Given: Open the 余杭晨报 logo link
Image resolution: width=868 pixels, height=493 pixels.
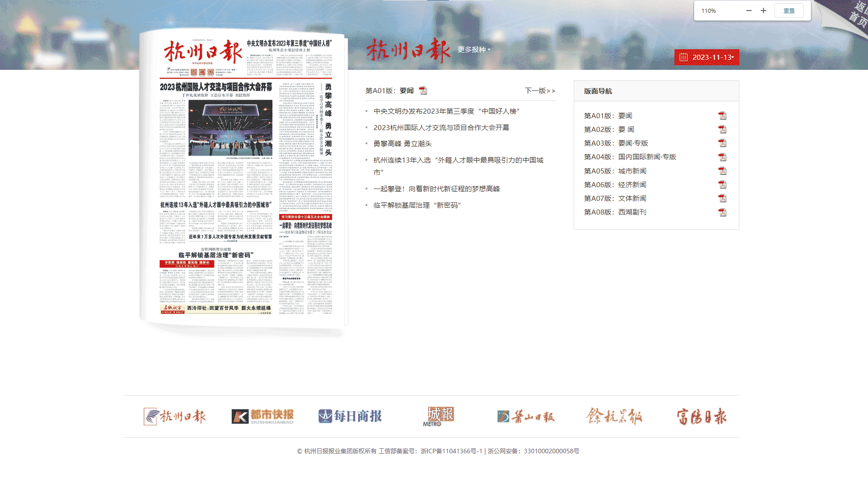Looking at the screenshot, I should pos(614,416).
